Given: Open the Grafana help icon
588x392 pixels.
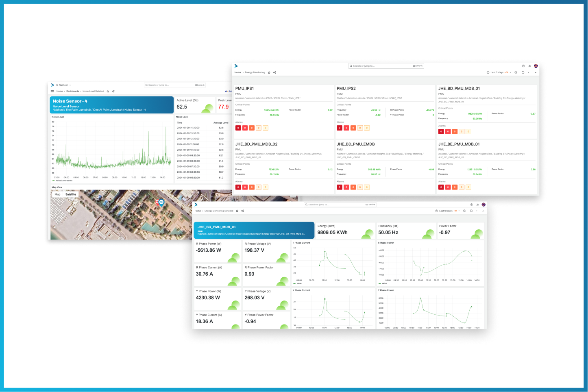Looking at the screenshot, I should 523,65.
